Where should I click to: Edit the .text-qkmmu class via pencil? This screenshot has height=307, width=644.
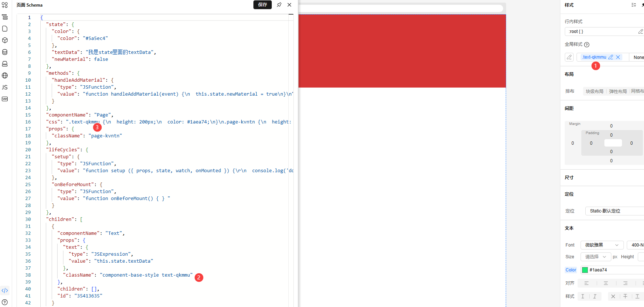click(611, 57)
